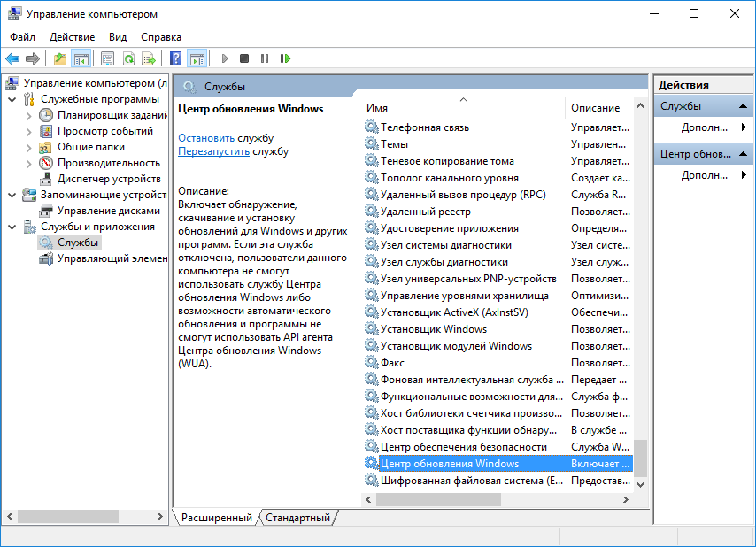Click the Общие папки folder icon
756x547 pixels.
tap(46, 147)
